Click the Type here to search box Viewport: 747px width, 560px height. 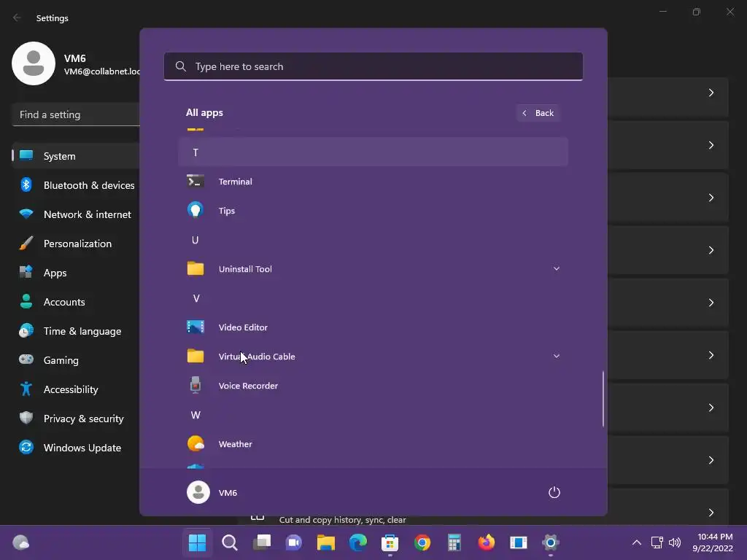click(x=373, y=66)
